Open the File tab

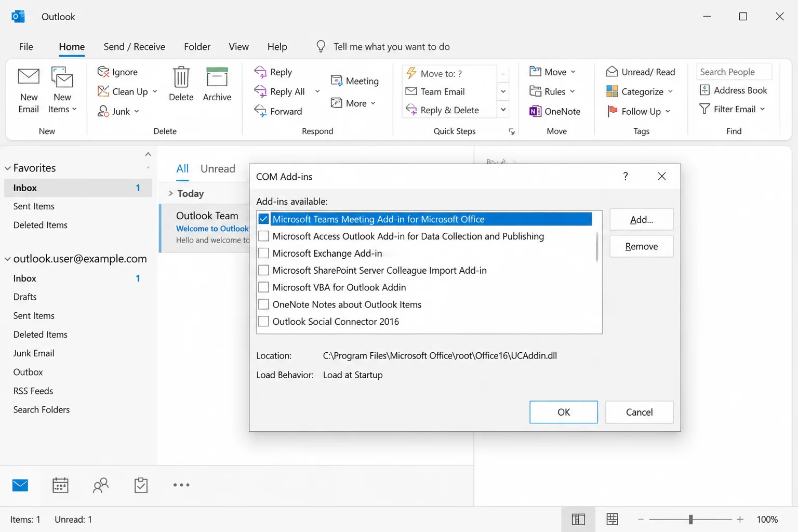pos(26,46)
